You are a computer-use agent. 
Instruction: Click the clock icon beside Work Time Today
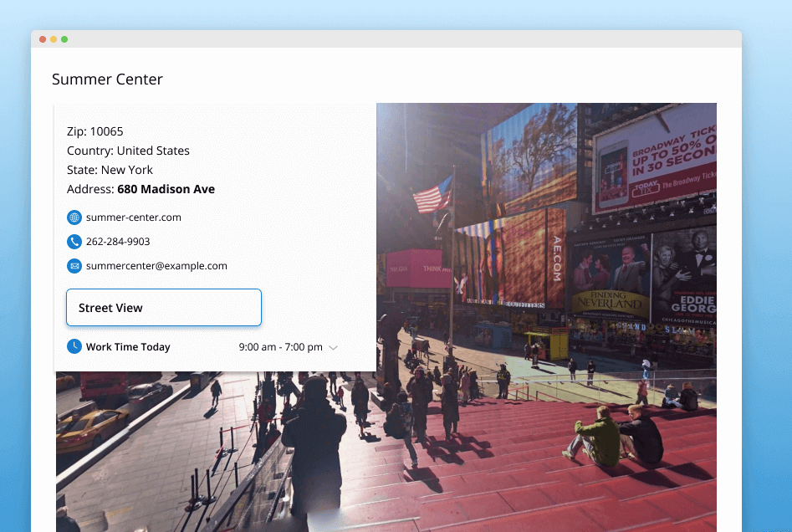74,345
